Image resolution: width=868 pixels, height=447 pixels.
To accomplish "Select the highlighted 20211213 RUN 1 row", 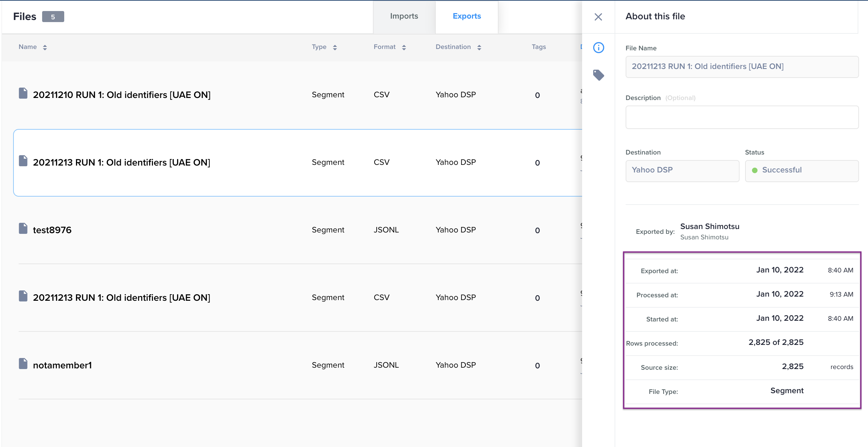I will point(122,162).
